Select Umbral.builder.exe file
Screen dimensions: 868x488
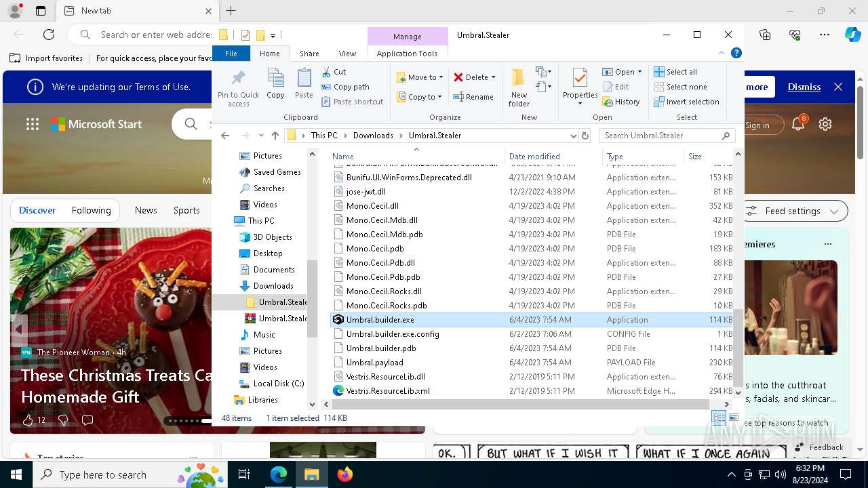(532, 320)
